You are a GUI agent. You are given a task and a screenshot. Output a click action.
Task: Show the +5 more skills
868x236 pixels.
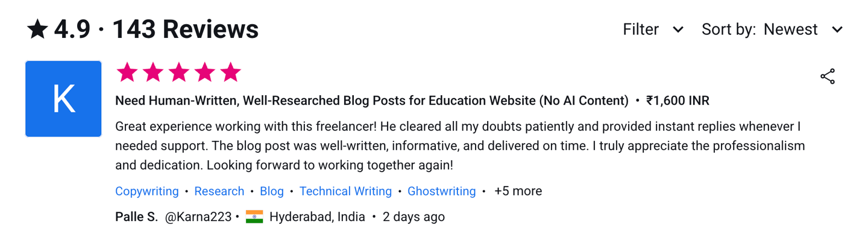point(518,191)
